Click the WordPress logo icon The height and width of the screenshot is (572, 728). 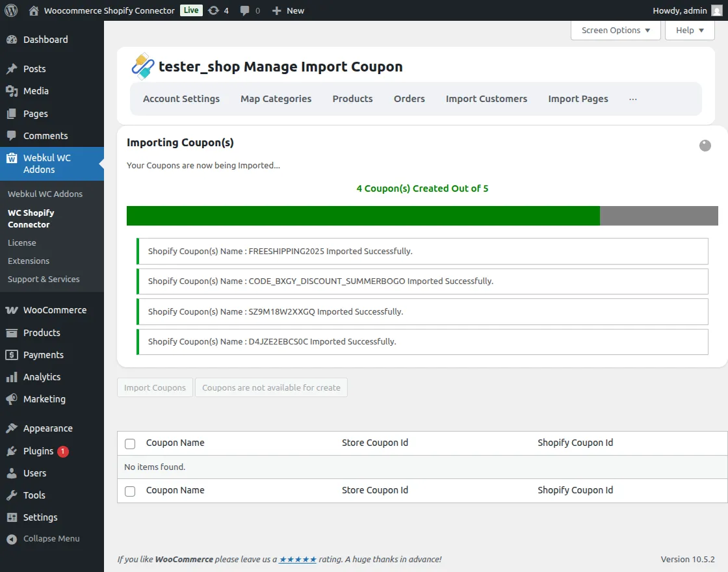point(11,10)
